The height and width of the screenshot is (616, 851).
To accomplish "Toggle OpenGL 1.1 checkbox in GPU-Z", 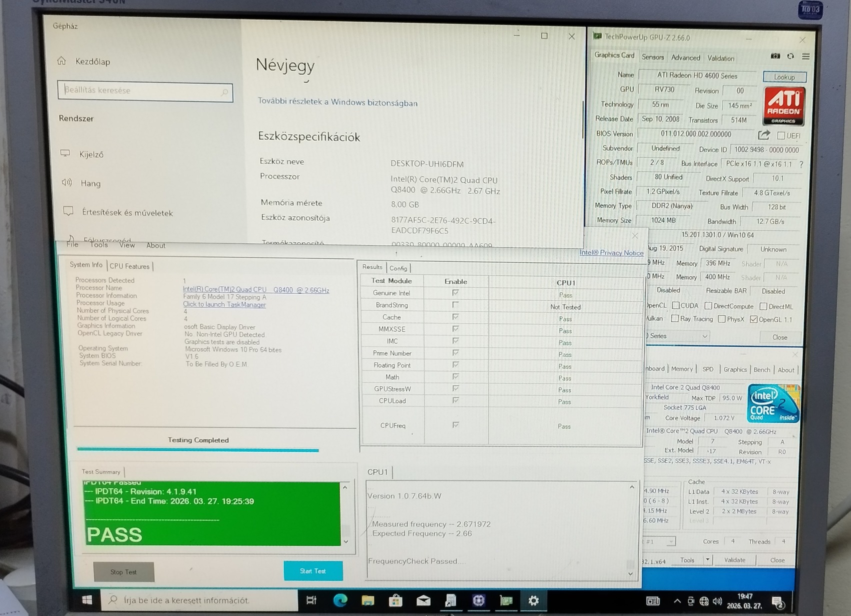I will pyautogui.click(x=753, y=319).
